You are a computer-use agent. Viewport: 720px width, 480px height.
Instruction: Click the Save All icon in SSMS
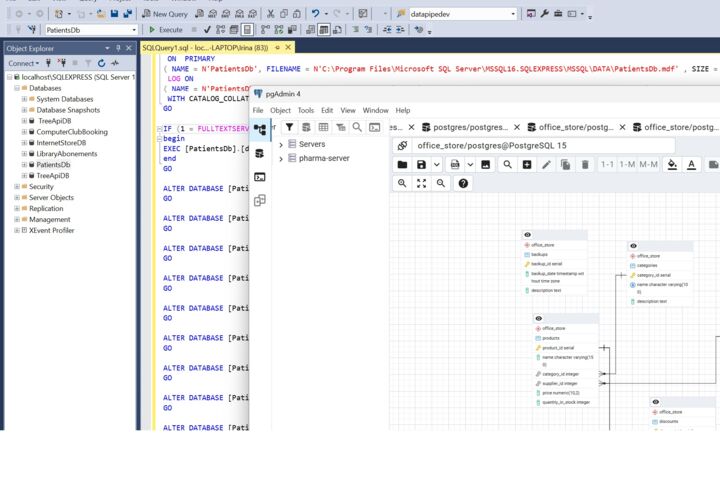coord(127,14)
